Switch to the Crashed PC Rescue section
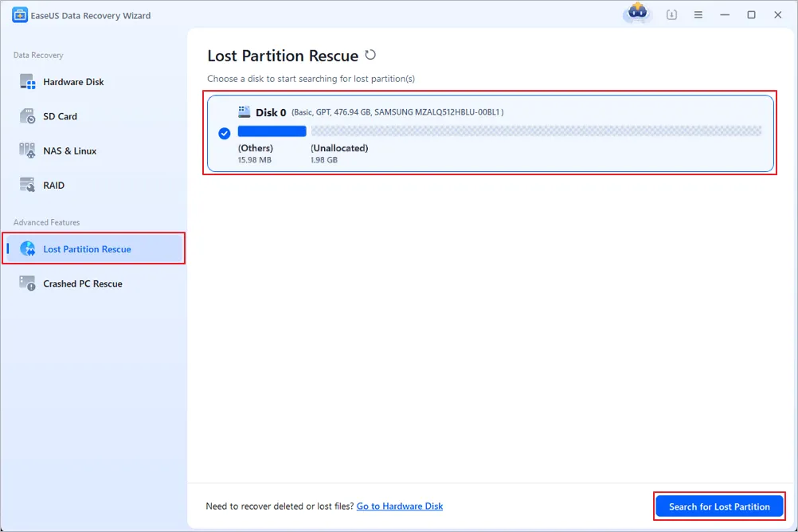Image resolution: width=798 pixels, height=532 pixels. pyautogui.click(x=82, y=284)
